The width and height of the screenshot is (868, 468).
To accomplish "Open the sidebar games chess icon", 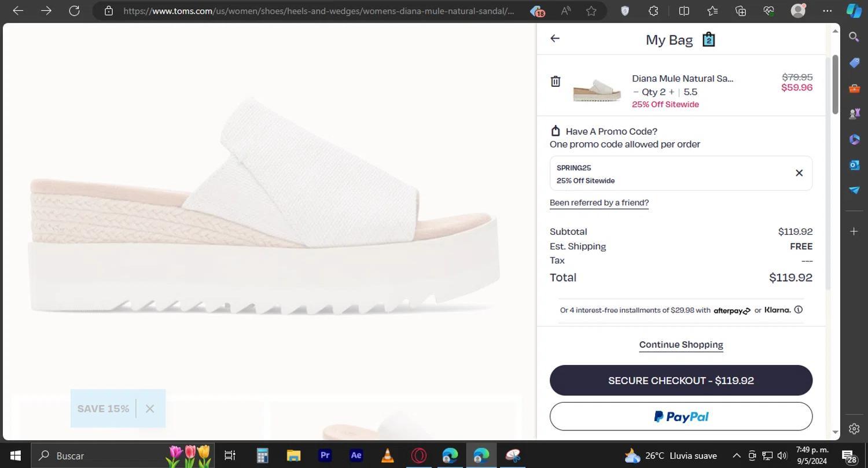I will [x=854, y=114].
